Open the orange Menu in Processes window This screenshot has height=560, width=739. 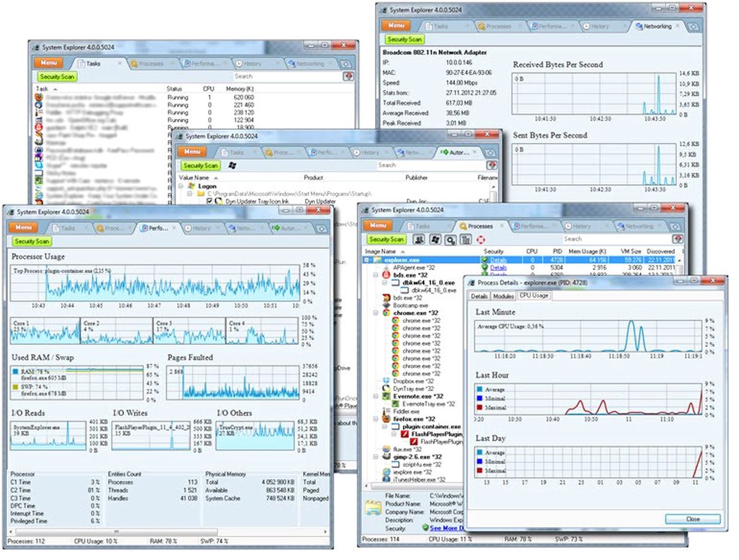tap(378, 226)
